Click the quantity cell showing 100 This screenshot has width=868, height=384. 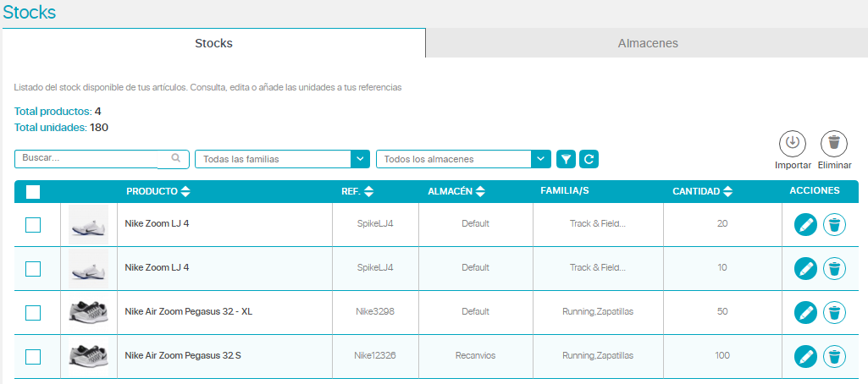coord(721,355)
